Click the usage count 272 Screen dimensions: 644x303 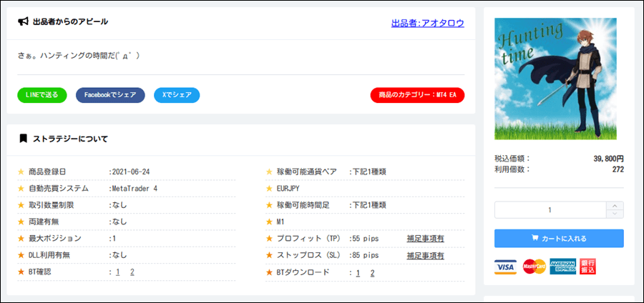point(618,169)
